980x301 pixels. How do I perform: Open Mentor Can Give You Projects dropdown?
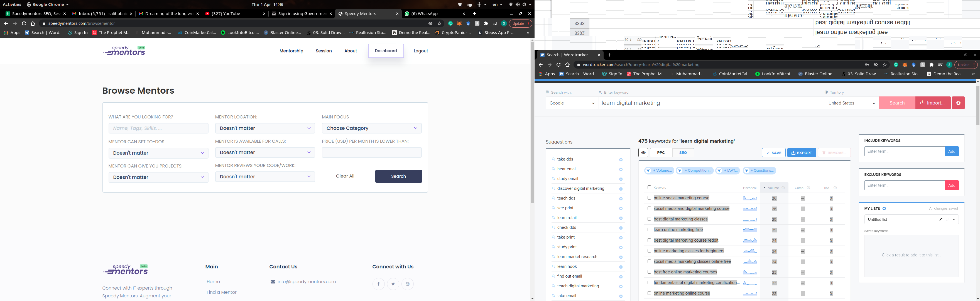tap(158, 177)
